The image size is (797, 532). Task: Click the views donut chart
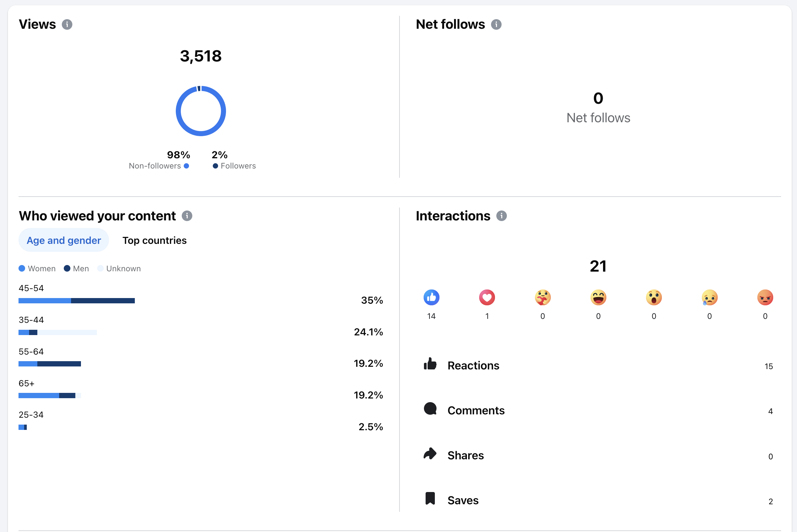point(201,111)
